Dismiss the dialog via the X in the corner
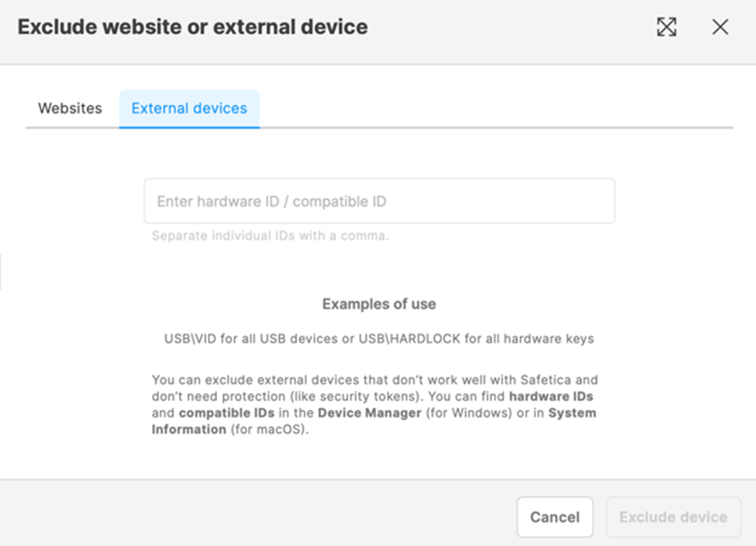Viewport: 756px width, 546px height. click(720, 26)
